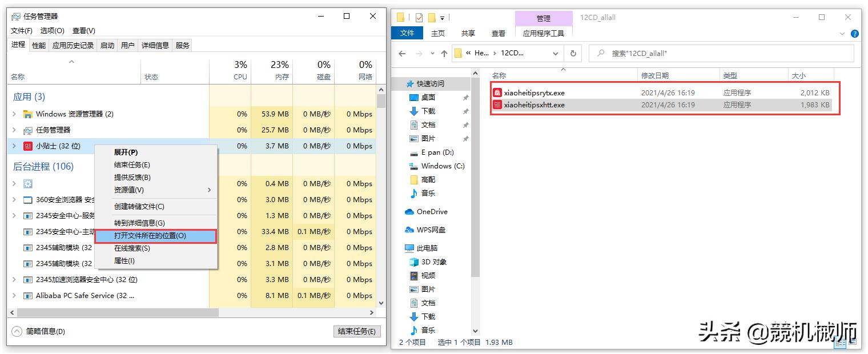Click the Explorer forward arrow
The width and height of the screenshot is (868, 354).
(420, 54)
